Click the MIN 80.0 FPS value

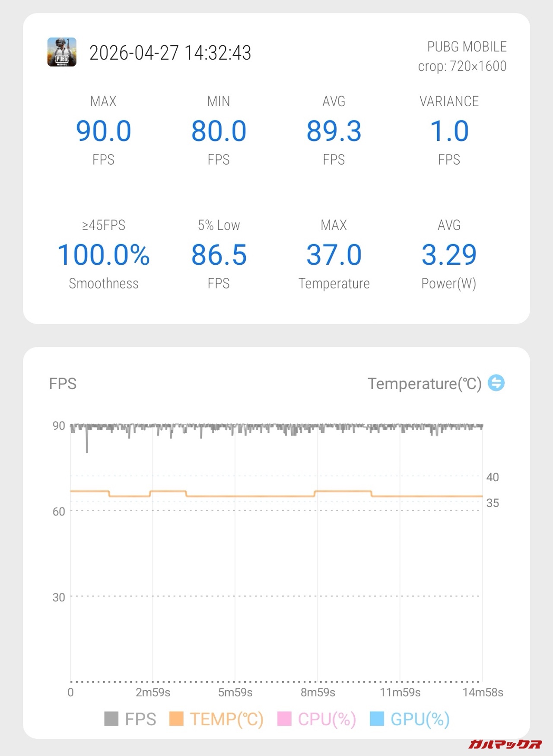219,131
